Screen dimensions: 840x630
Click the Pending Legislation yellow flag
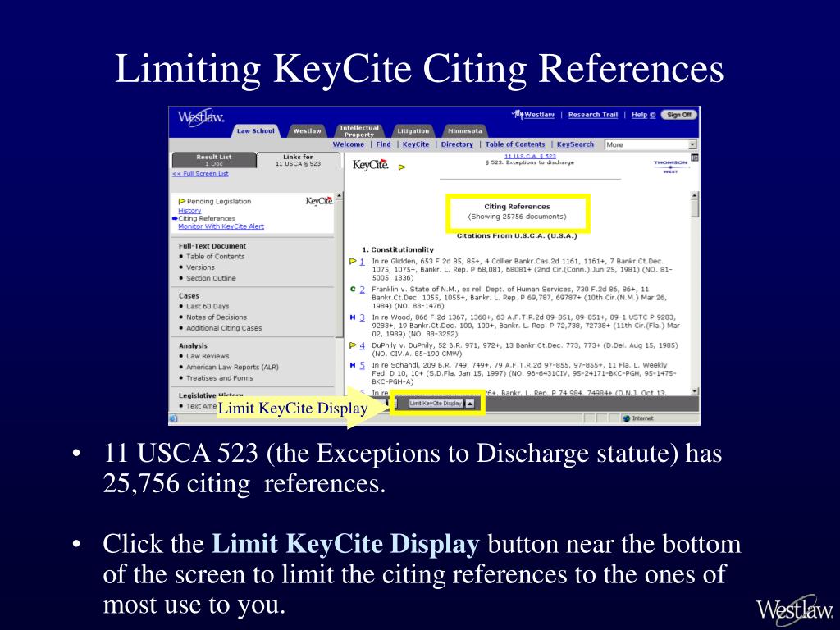pos(181,202)
